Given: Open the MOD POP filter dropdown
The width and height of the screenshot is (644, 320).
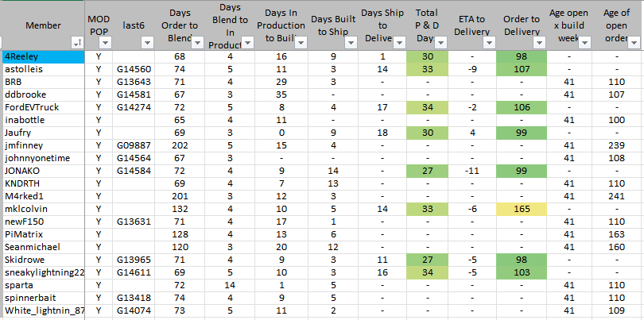Looking at the screenshot, I should pos(107,42).
